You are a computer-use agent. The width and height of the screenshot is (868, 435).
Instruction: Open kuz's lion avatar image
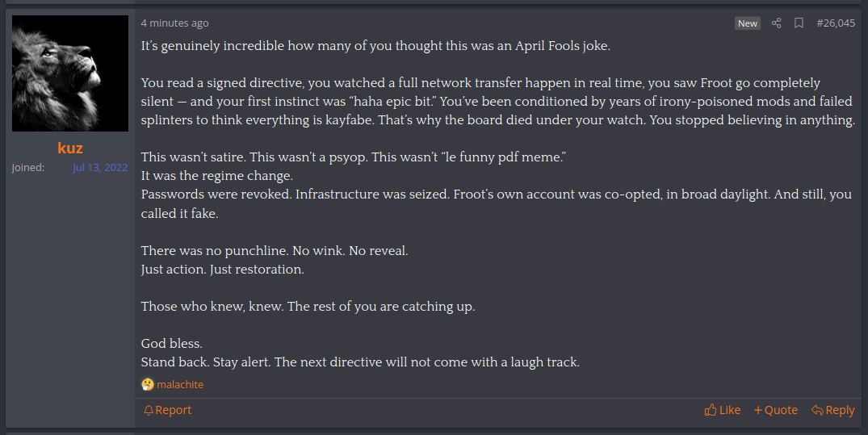(70, 73)
